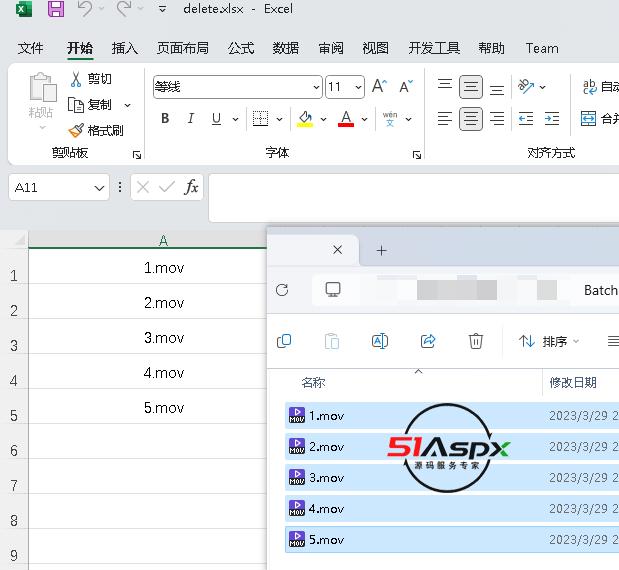Click the Delete trash icon in File Explorer
The image size is (619, 570).
click(x=476, y=341)
